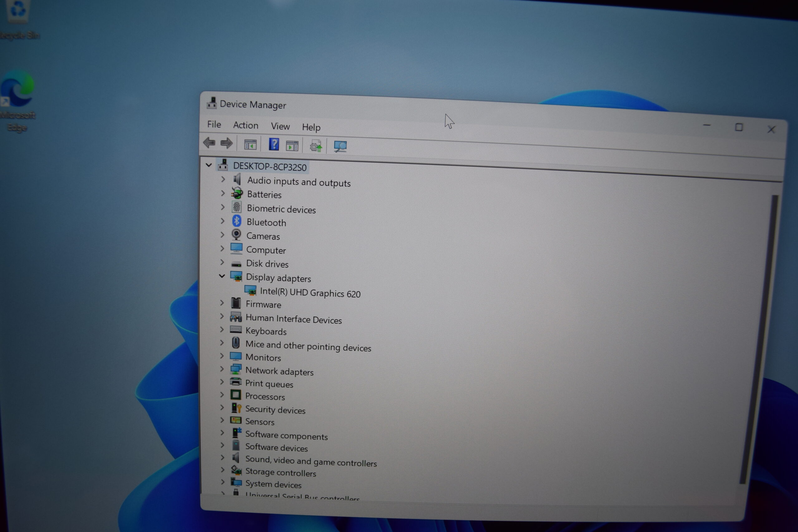The image size is (798, 532).
Task: Click the Show/Hide Console Tree toolbar icon
Action: click(250, 145)
